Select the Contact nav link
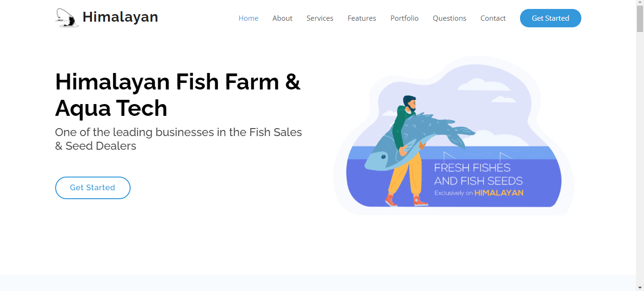 [493, 18]
